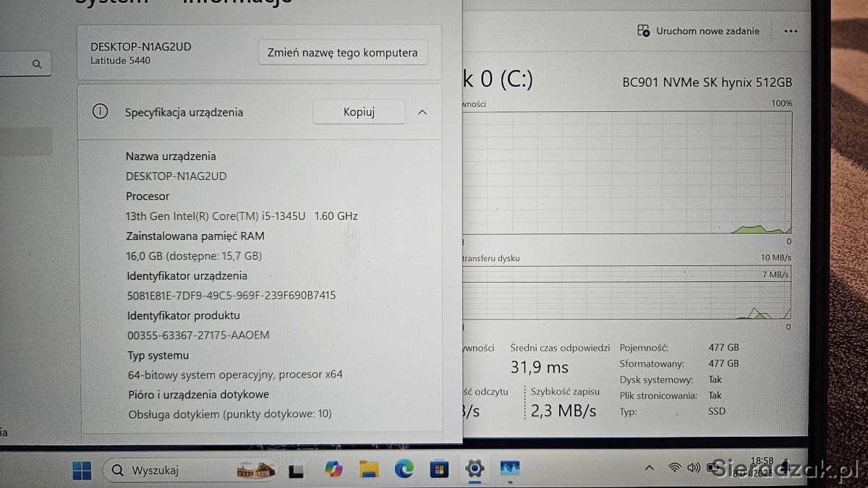Image resolution: width=868 pixels, height=488 pixels.
Task: Open the volume speaker tray icon
Action: (693, 468)
